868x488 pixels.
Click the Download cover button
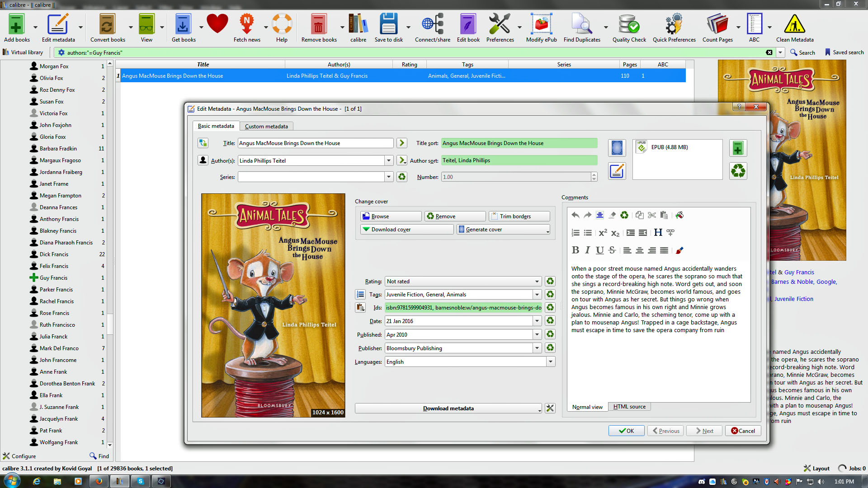point(406,230)
